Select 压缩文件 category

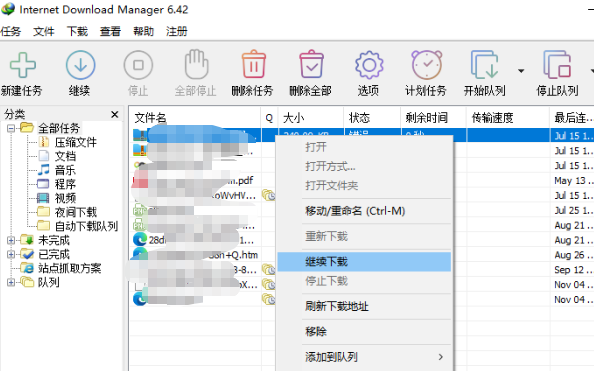75,142
